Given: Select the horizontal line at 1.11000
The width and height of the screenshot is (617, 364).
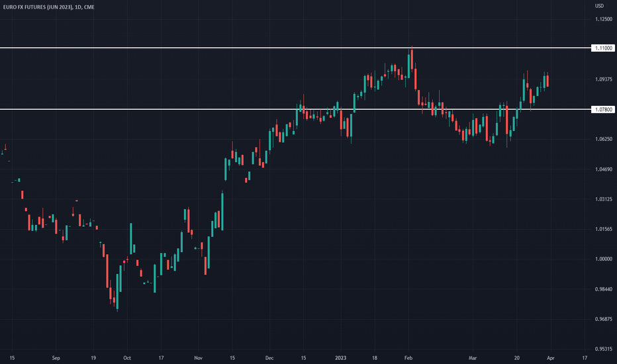Looking at the screenshot, I should tap(295, 48).
